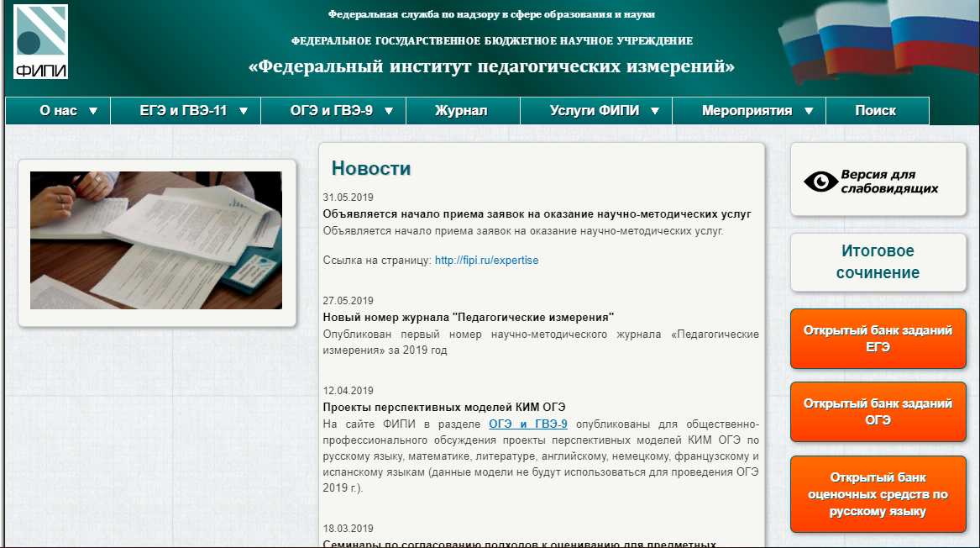Click the date 18.03.2019
This screenshot has width=980, height=548.
click(349, 529)
